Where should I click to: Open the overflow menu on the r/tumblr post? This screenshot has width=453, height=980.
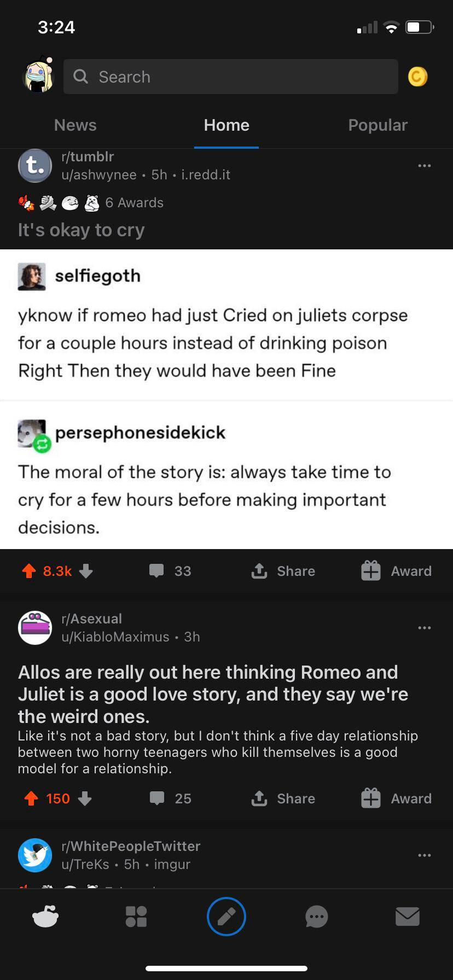[x=425, y=166]
